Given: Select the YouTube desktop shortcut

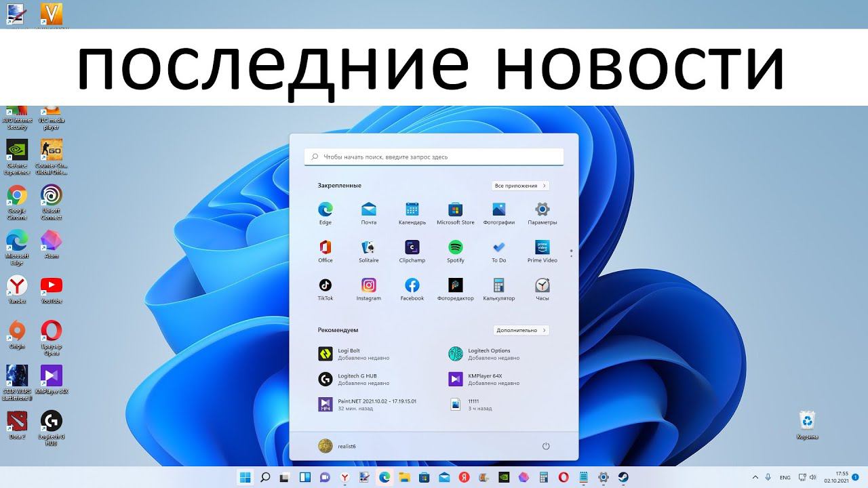Looking at the screenshot, I should (x=52, y=290).
